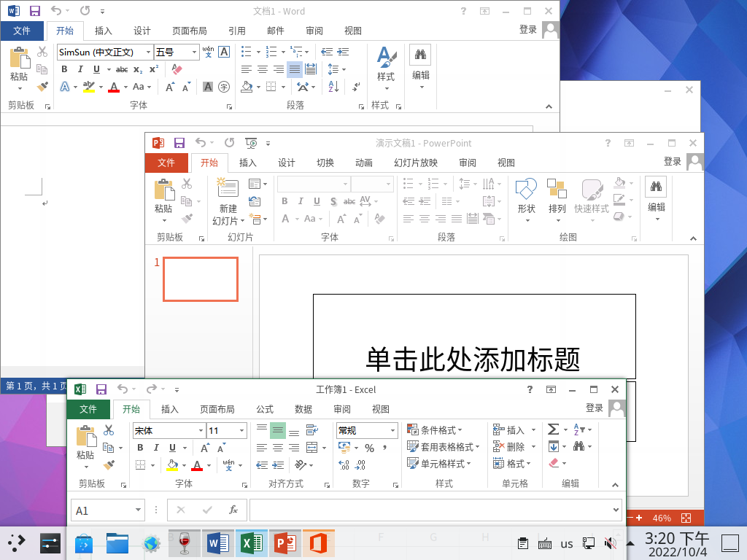
Task: Toggle Italic in Excel font group
Action: (156, 448)
